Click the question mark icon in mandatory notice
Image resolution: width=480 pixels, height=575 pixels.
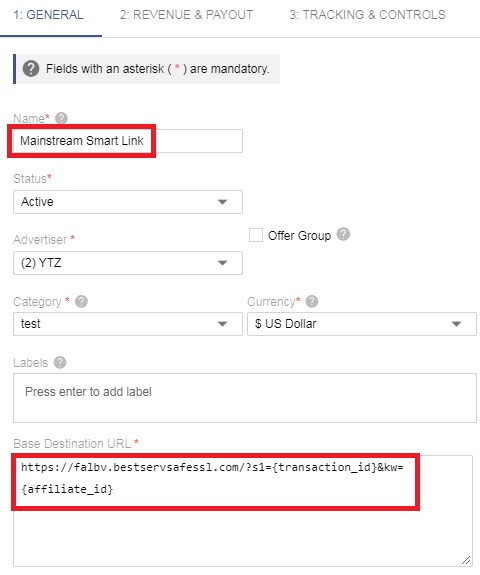click(x=31, y=69)
